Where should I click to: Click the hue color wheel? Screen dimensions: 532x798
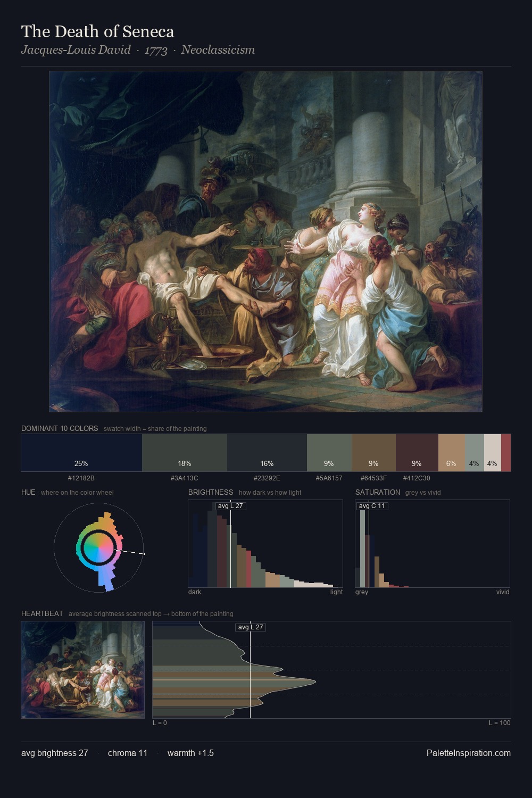point(99,547)
